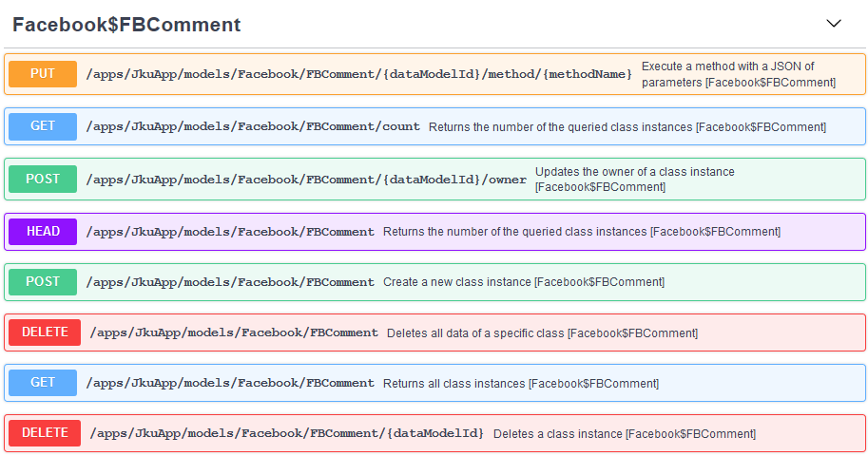Click text "Deletes a class instance"
This screenshot has height=456, width=868.
[558, 434]
